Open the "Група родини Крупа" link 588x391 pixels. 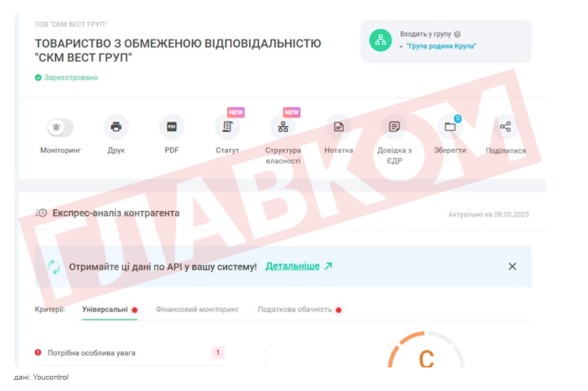coord(441,46)
